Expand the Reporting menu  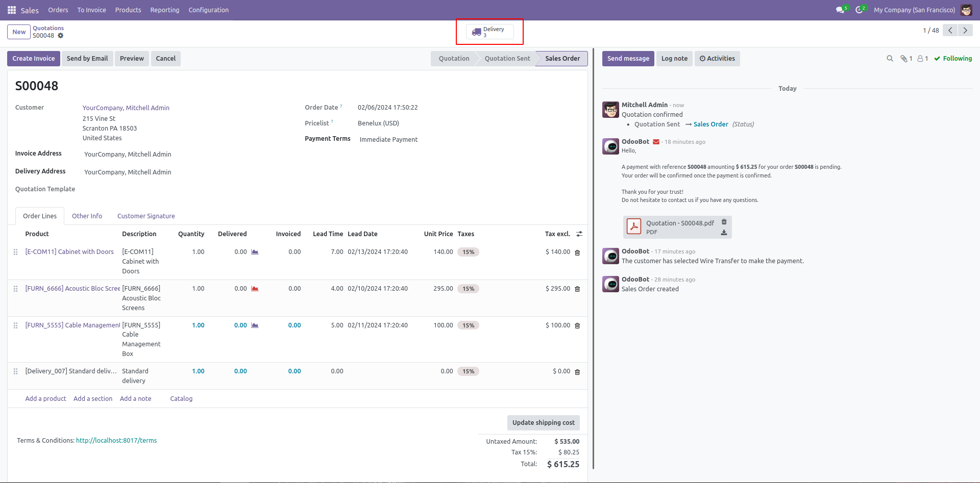pyautogui.click(x=165, y=10)
